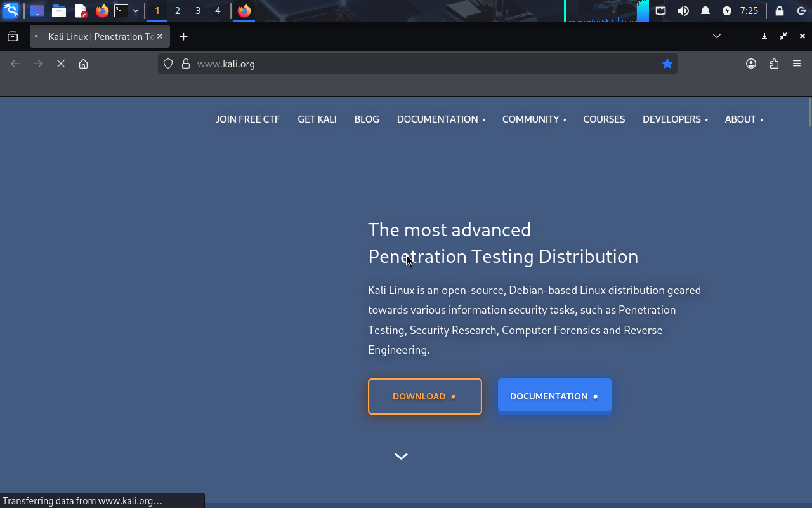Click the blue DOCUMENTATION button
The height and width of the screenshot is (508, 812).
pos(554,396)
